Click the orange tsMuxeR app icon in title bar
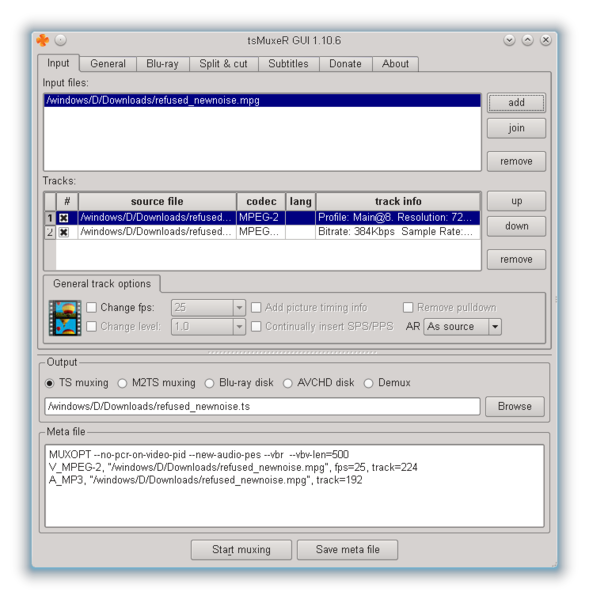 [x=42, y=40]
